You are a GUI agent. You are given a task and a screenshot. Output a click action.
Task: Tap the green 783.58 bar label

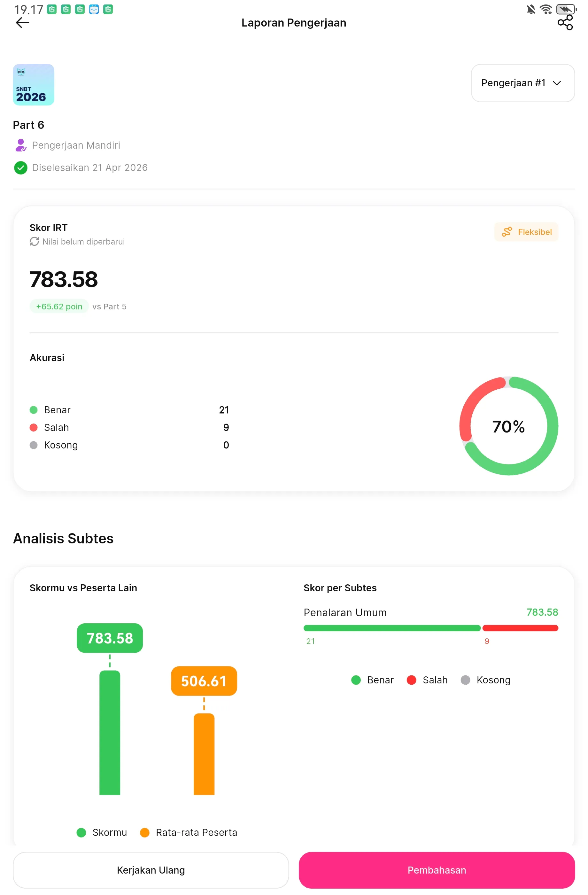(110, 638)
